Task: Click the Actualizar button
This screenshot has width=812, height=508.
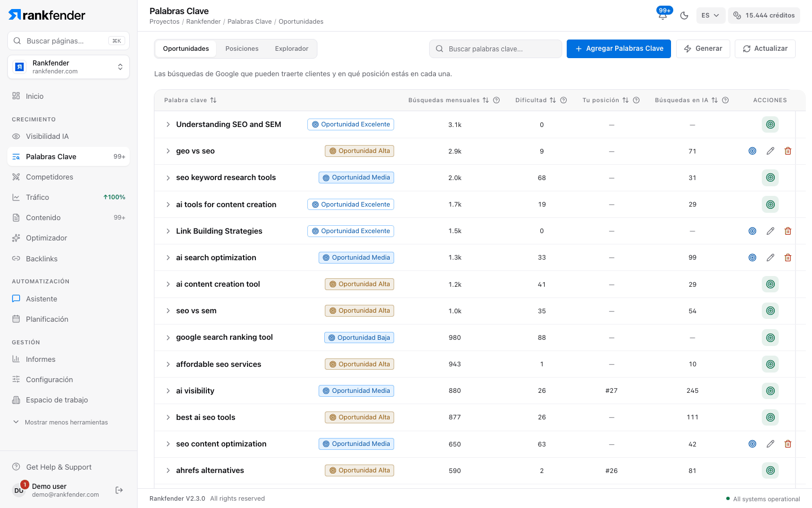Action: [x=765, y=49]
